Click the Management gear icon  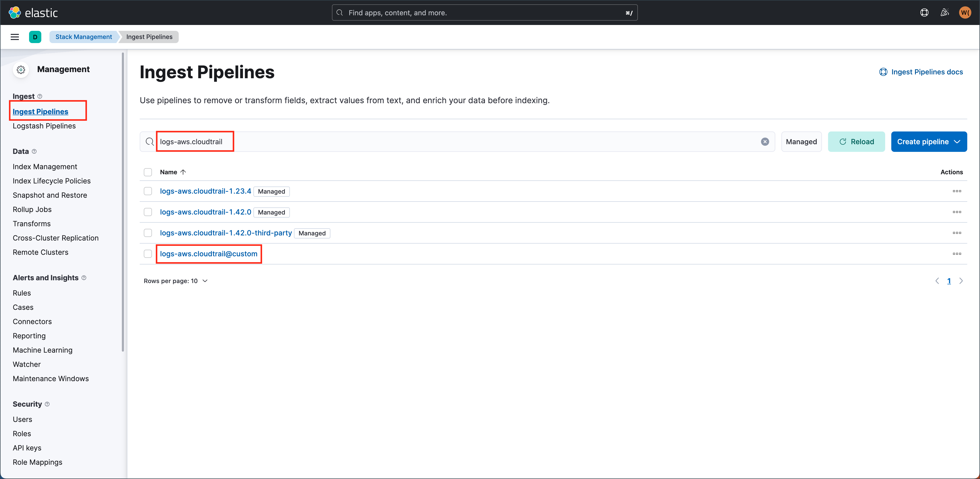[x=21, y=70]
